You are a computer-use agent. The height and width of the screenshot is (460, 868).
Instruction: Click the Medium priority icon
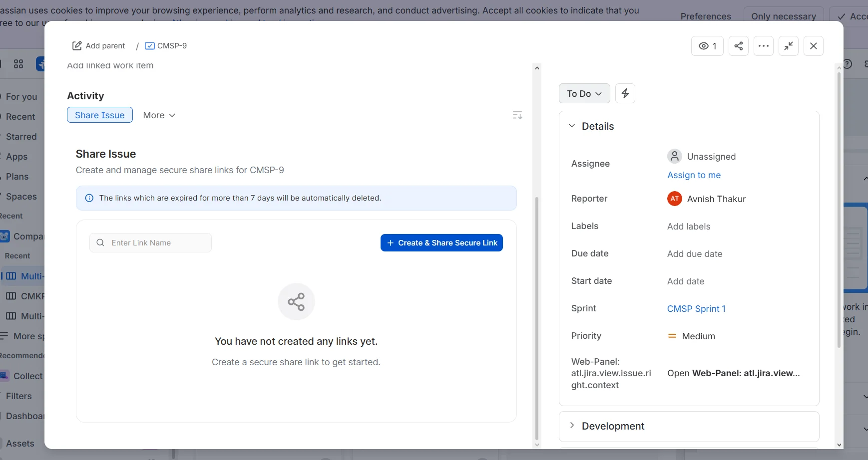pos(672,336)
